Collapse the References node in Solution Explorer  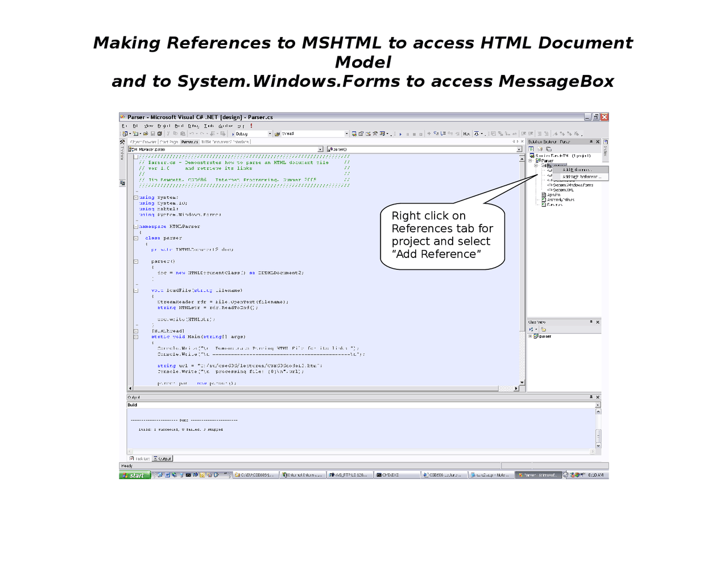[536, 165]
